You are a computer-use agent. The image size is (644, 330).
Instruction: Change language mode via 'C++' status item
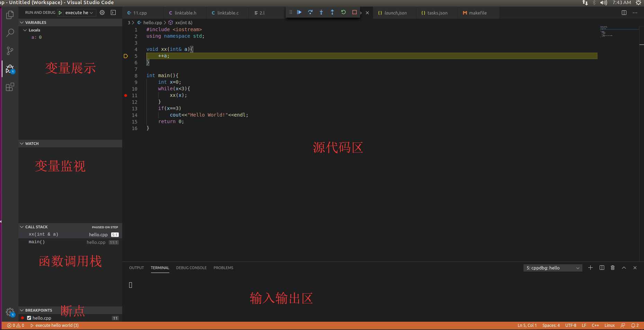point(595,326)
